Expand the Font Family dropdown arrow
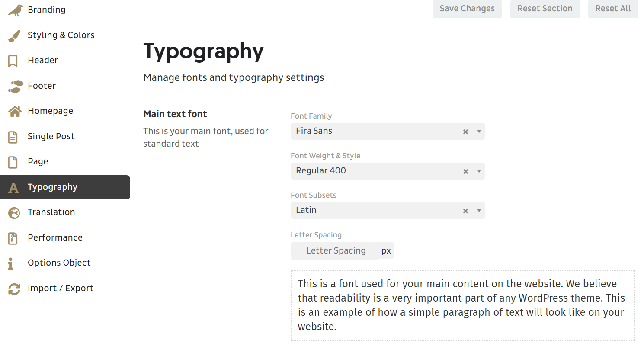Viewport: 644px width, 353px height. tap(479, 132)
